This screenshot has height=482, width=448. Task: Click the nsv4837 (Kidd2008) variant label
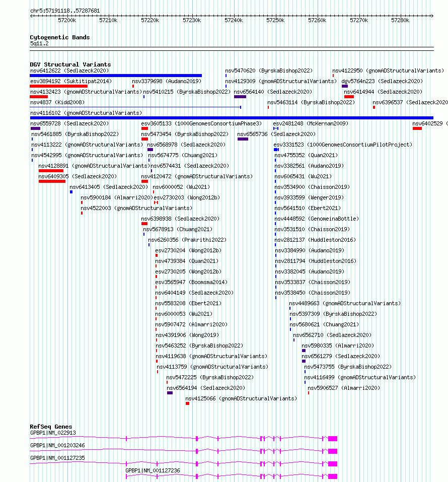click(57, 102)
